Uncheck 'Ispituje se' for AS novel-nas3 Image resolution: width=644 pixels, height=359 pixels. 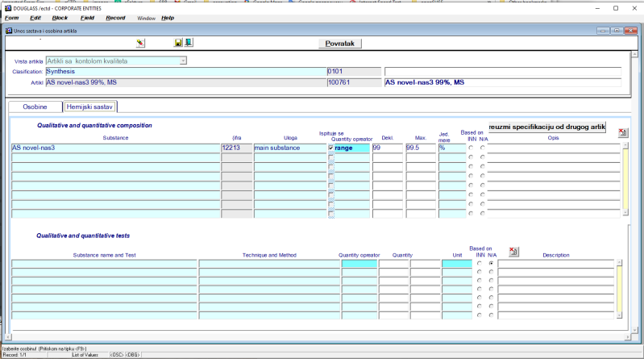click(x=330, y=148)
